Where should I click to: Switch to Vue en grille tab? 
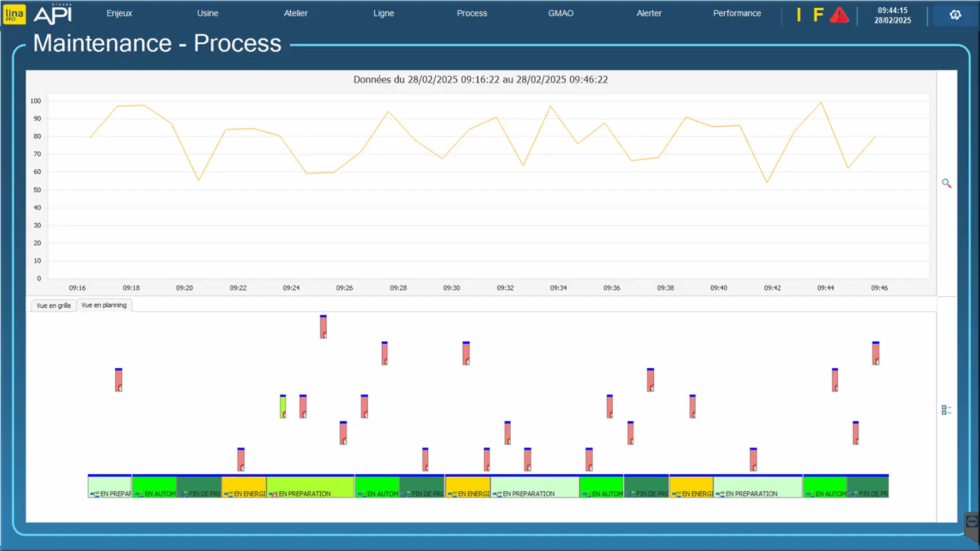[54, 305]
